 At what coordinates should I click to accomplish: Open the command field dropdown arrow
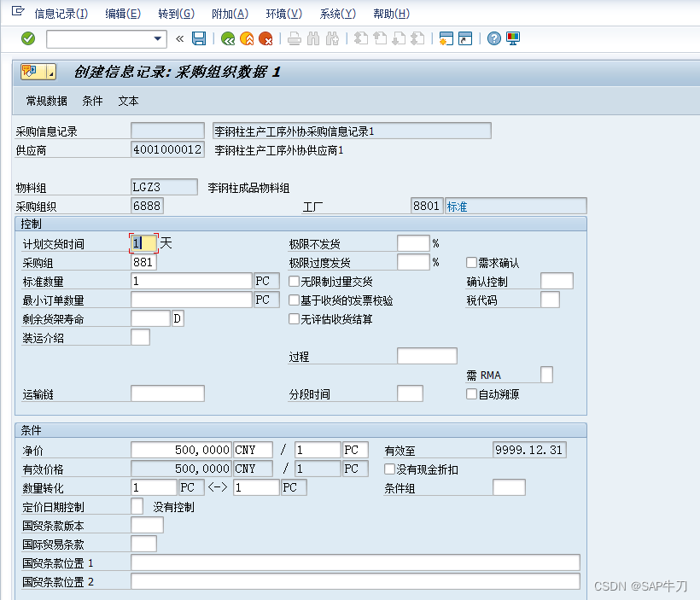click(157, 39)
